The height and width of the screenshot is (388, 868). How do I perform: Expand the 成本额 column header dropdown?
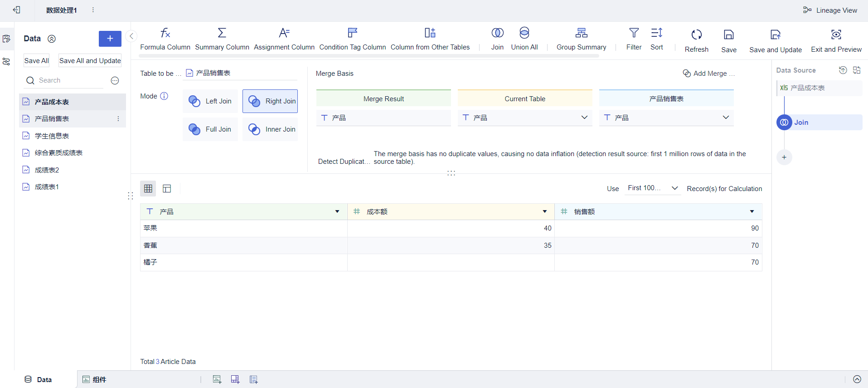click(545, 211)
